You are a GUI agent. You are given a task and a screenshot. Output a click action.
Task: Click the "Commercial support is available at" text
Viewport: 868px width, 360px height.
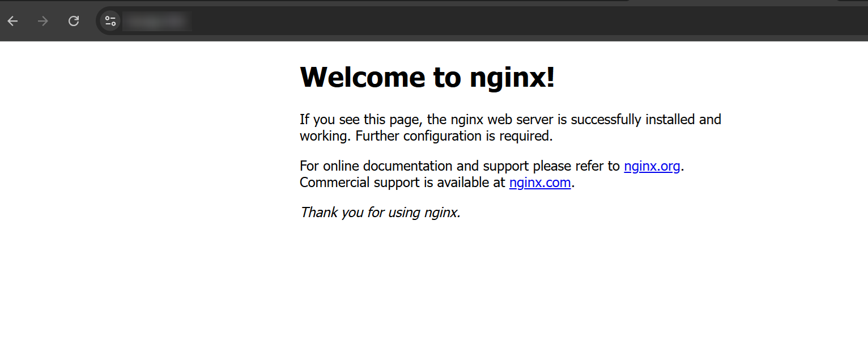coord(402,183)
